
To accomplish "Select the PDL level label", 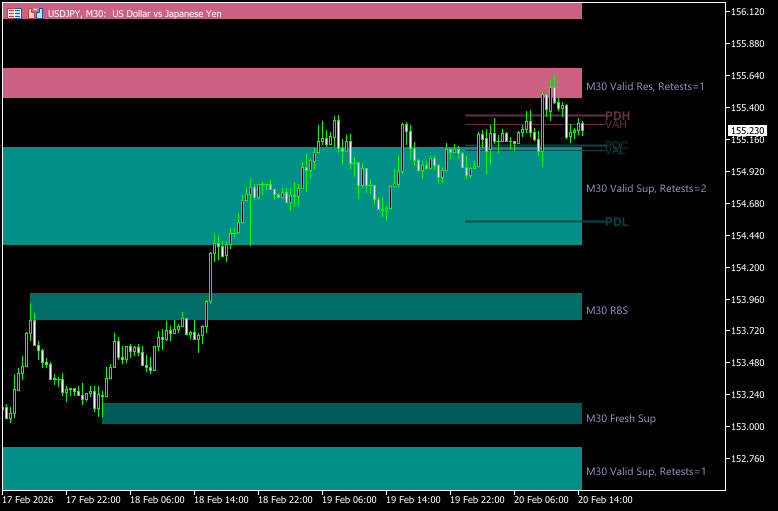I will (x=616, y=221).
